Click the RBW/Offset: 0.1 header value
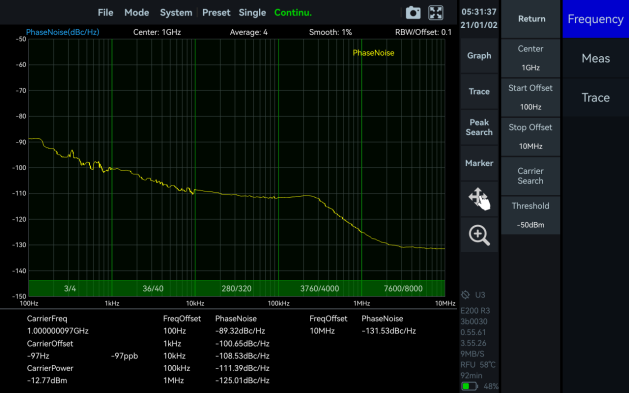629x393 pixels. click(423, 32)
